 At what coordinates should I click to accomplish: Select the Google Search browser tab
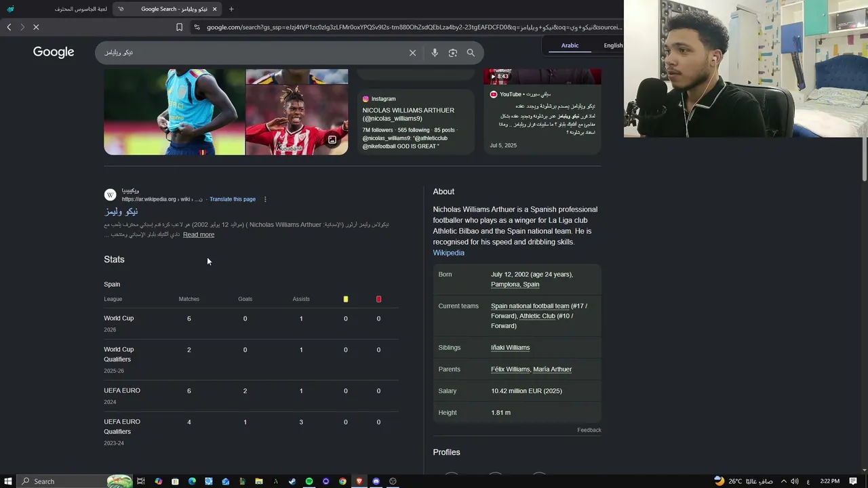(168, 9)
